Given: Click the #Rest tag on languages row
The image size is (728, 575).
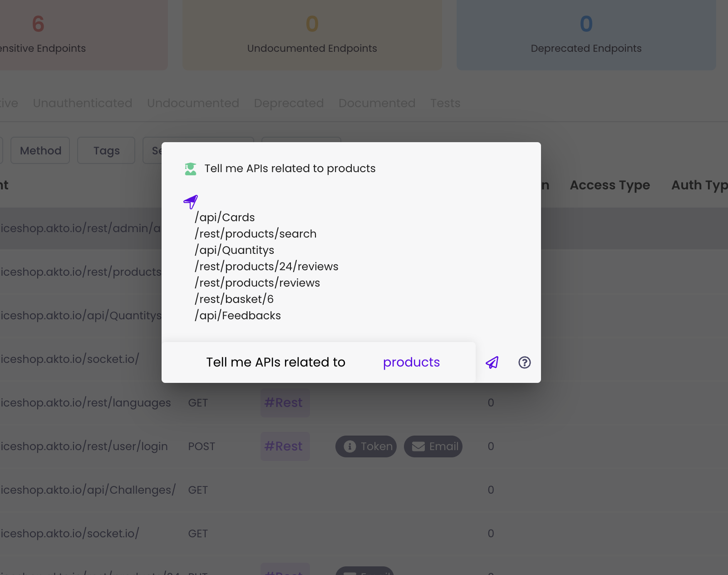Looking at the screenshot, I should 285,403.
